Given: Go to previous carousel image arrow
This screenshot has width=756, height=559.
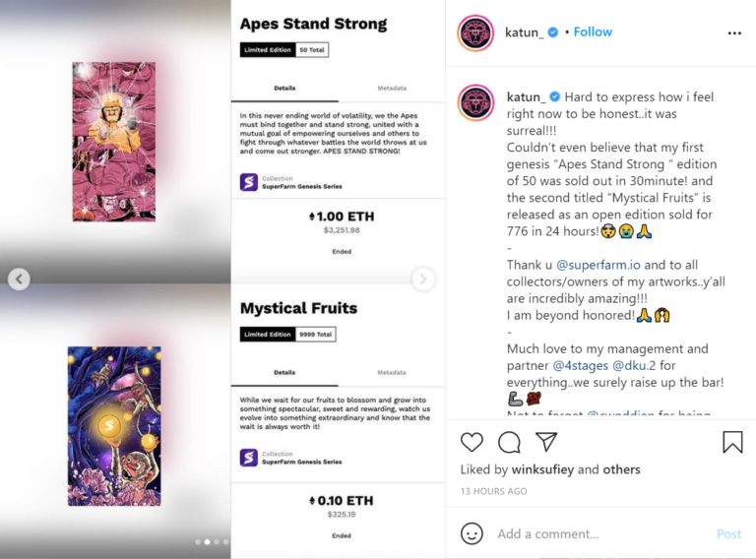Looking at the screenshot, I should coord(19,279).
